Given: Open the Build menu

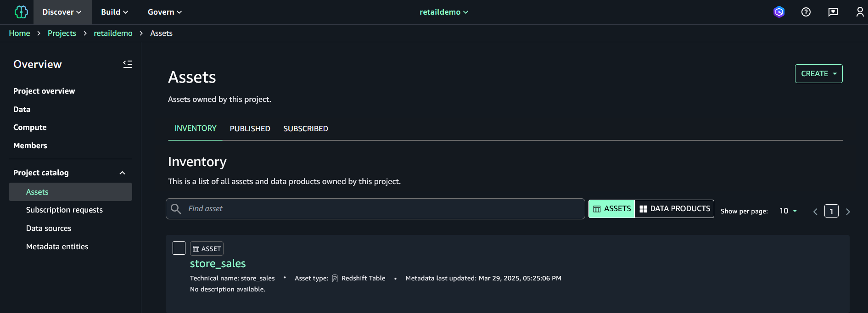Looking at the screenshot, I should click(115, 12).
